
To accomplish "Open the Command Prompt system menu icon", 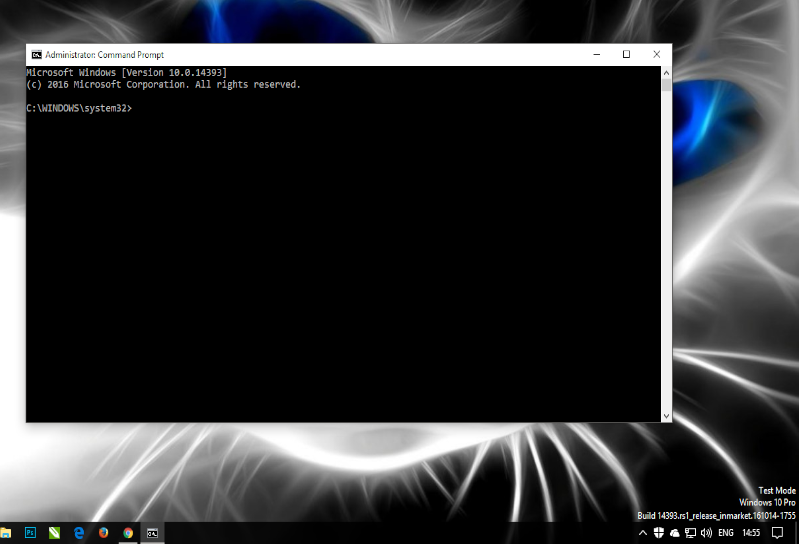I will [x=37, y=55].
